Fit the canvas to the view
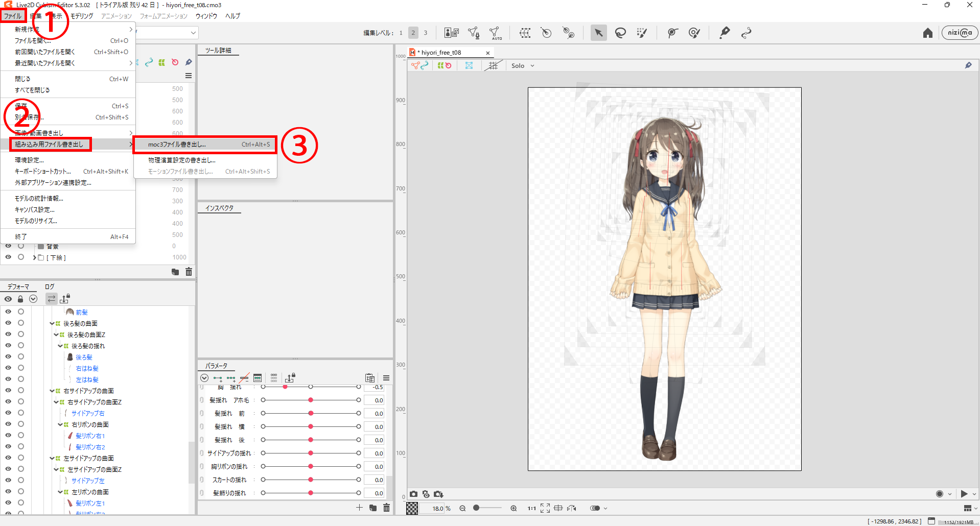The height and width of the screenshot is (526, 980). click(545, 508)
